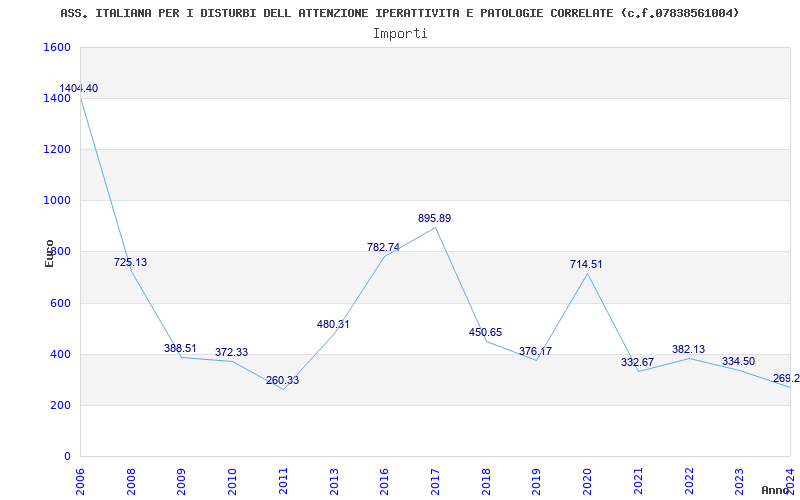Click the data label 782.74
This screenshot has height=500, width=800.
(x=383, y=247)
